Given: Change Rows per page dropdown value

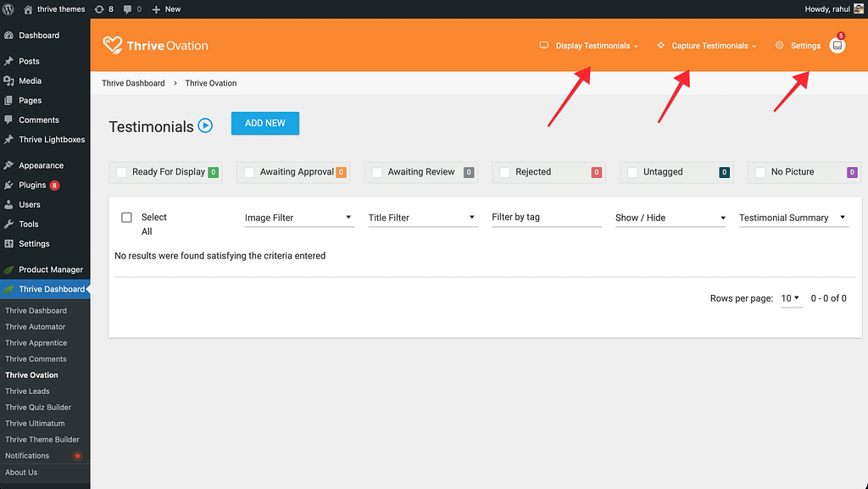Looking at the screenshot, I should [791, 298].
